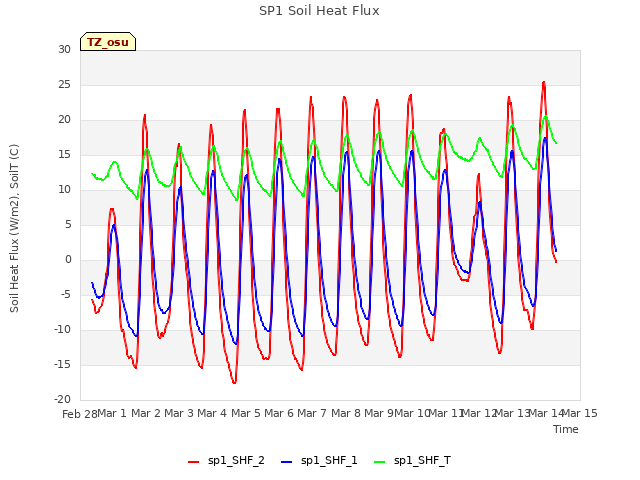640x480 pixels.
Task: Click the Time x-axis title
Action: tap(566, 429)
